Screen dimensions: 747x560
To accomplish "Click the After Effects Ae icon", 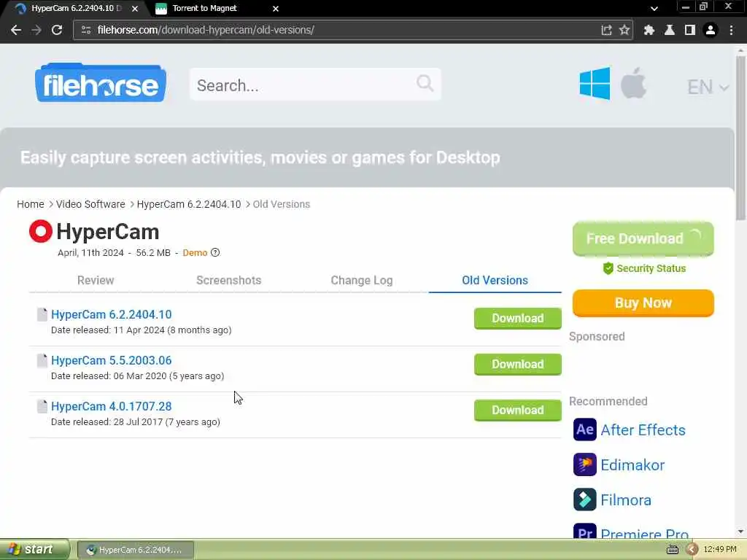I will (584, 429).
